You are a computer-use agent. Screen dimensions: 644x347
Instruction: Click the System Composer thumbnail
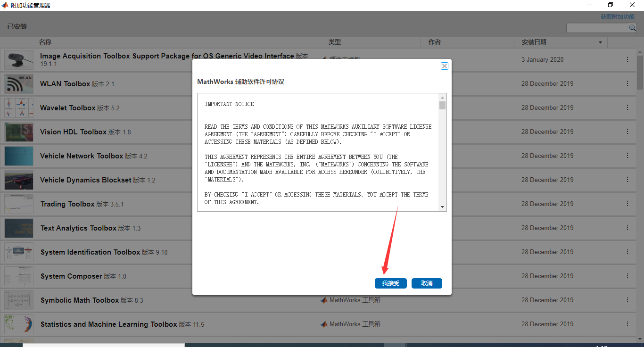[19, 276]
